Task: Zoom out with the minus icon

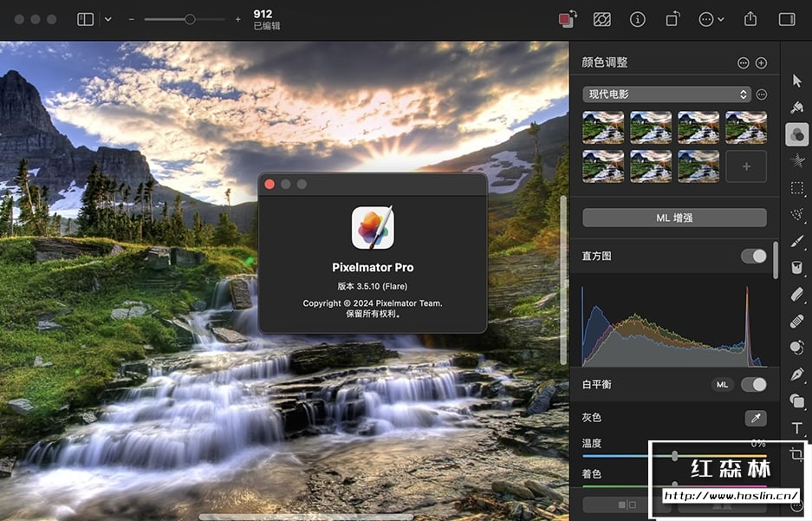Action: point(132,20)
